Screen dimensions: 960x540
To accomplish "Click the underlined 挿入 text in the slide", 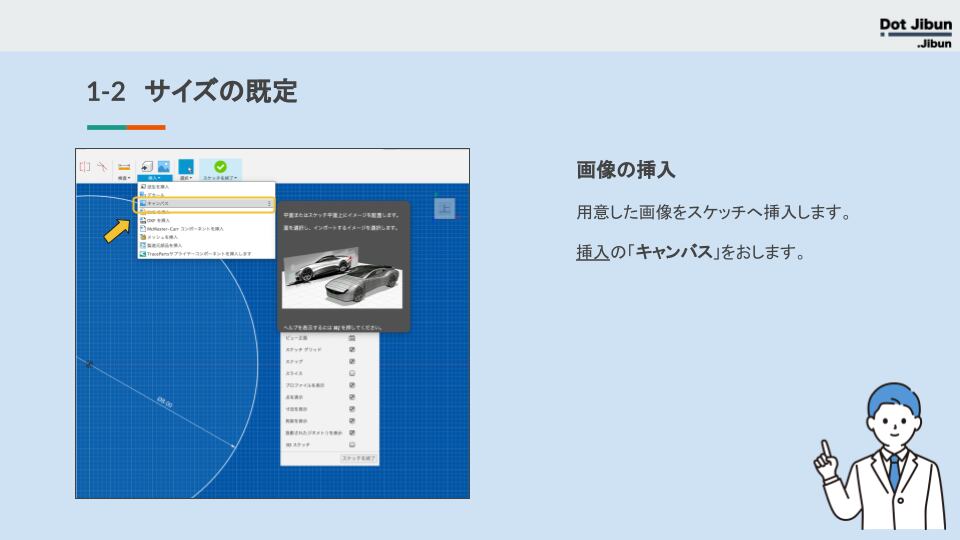I will [x=593, y=252].
